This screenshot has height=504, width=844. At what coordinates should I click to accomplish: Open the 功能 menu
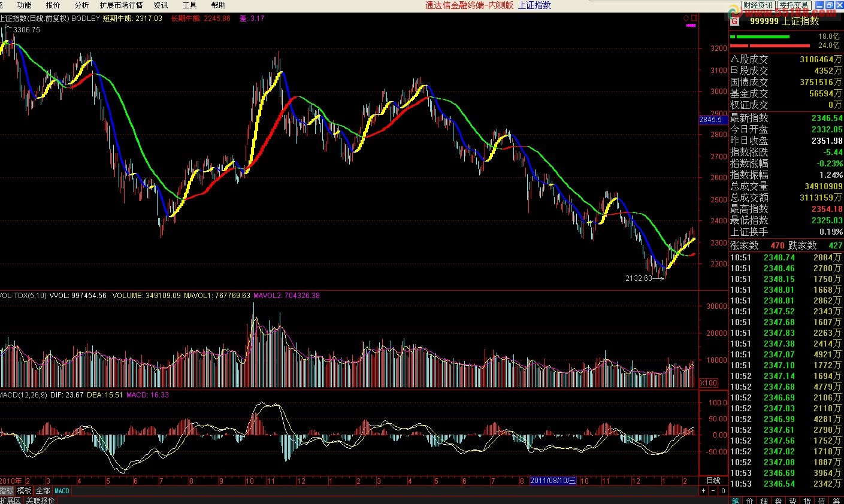pos(24,5)
